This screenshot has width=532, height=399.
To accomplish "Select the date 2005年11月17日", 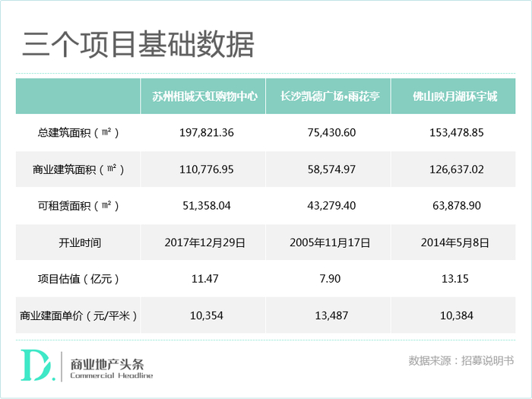I will (330, 242).
